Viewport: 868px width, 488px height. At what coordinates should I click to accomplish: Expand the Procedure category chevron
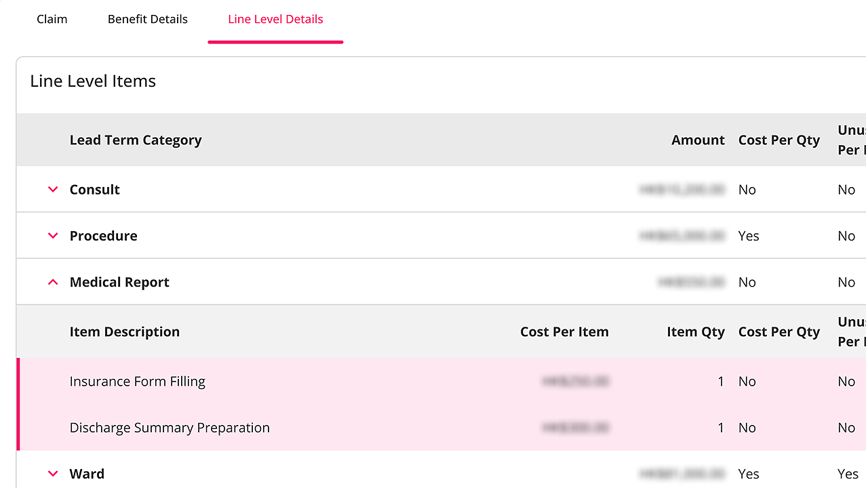click(53, 236)
